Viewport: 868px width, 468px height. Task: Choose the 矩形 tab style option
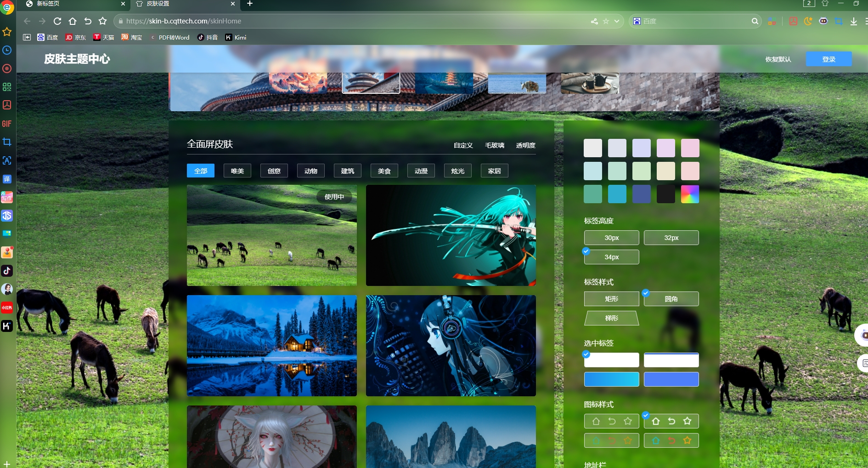(x=611, y=299)
